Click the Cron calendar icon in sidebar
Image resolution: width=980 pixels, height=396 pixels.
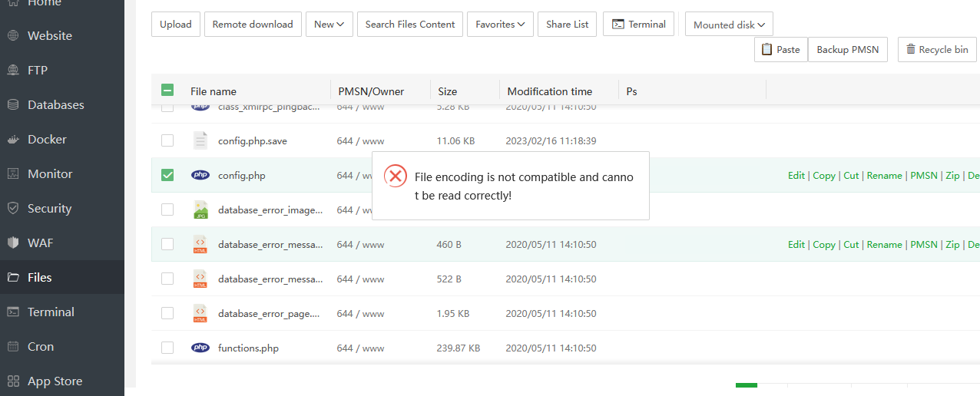[13, 347]
